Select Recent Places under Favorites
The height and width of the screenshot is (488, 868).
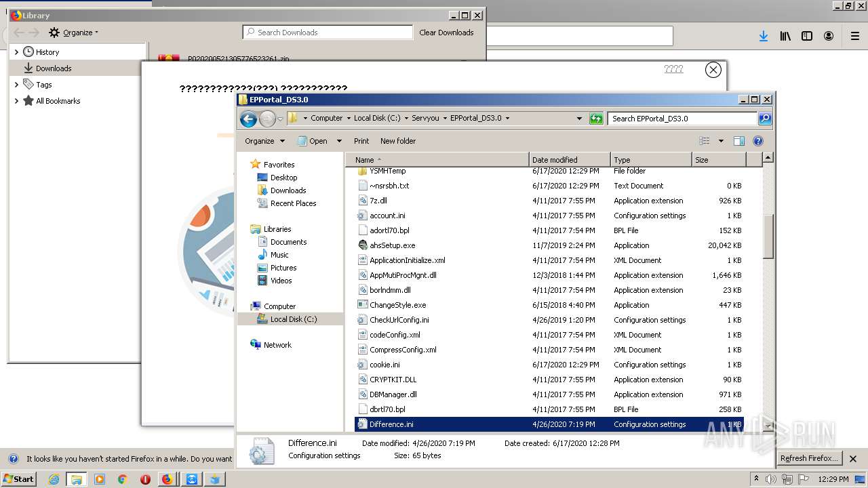pyautogui.click(x=293, y=203)
